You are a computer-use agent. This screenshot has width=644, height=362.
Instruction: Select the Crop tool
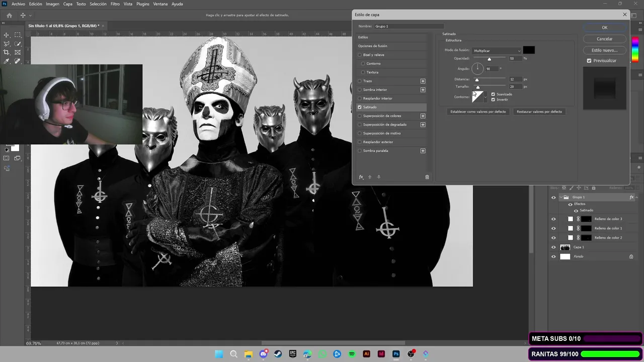(x=7, y=52)
